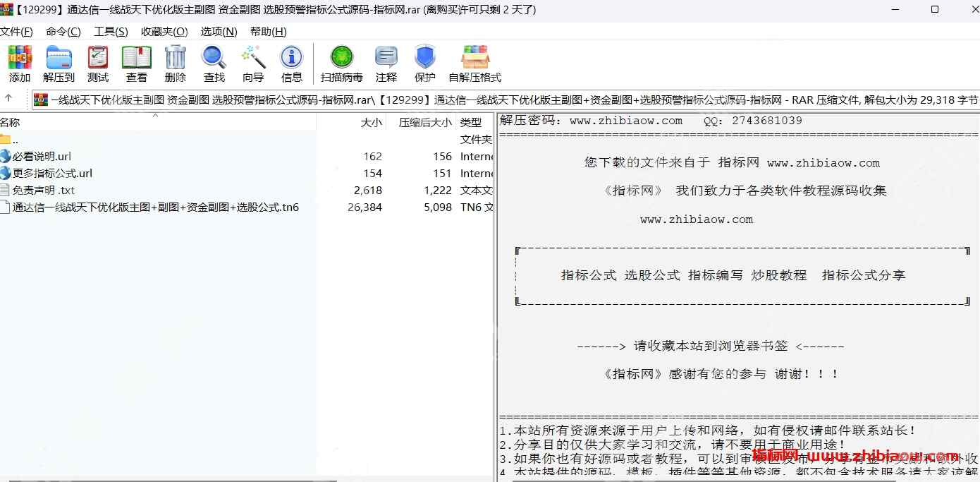Image resolution: width=980 pixels, height=482 pixels.
Task: Click the 添加 (Add) toolbar icon
Action: point(20,64)
